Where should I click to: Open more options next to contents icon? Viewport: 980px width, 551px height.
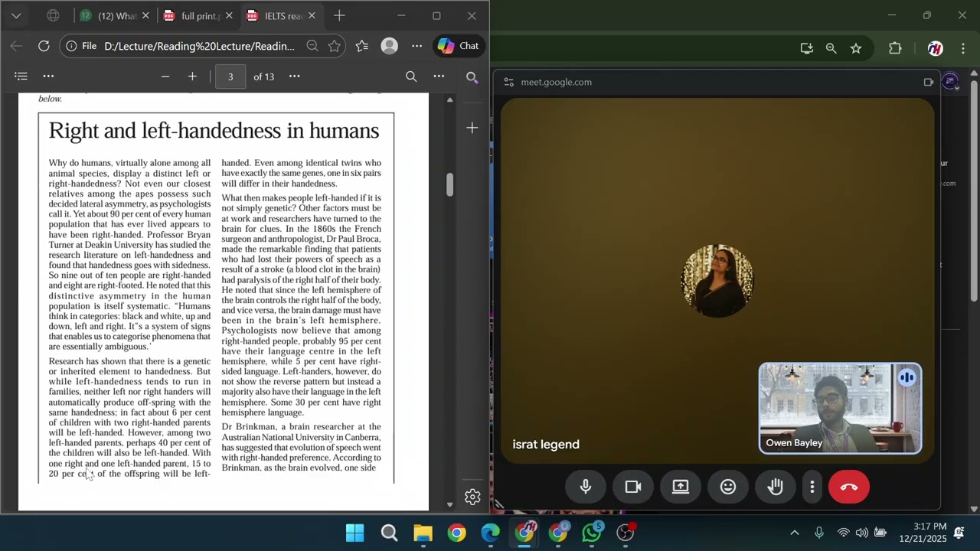tap(48, 77)
